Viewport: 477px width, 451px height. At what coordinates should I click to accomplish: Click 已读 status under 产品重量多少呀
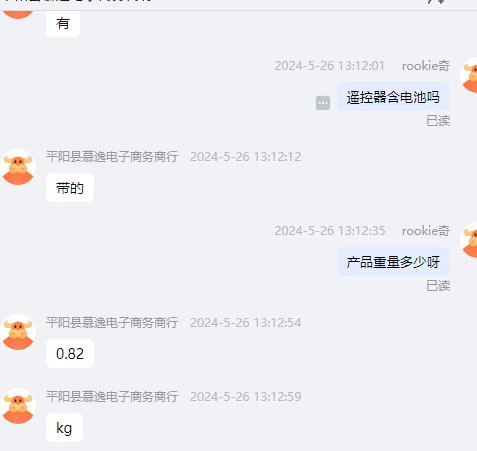click(438, 286)
